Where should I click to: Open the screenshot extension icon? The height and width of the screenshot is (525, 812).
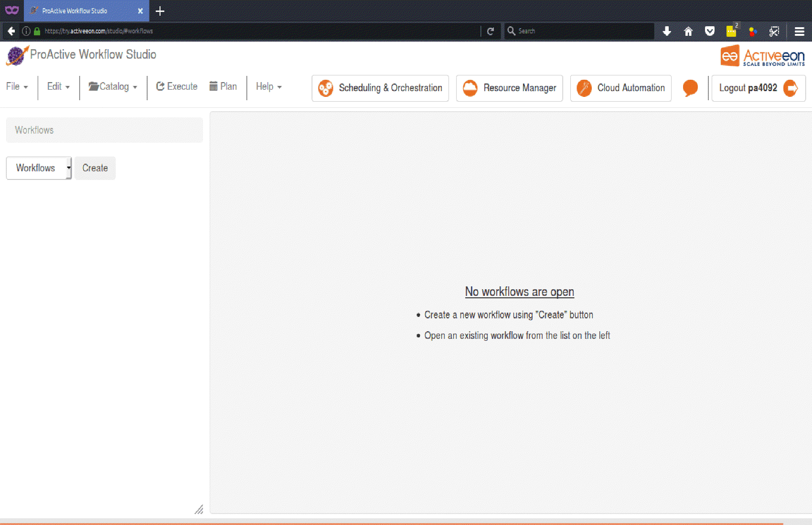774,31
